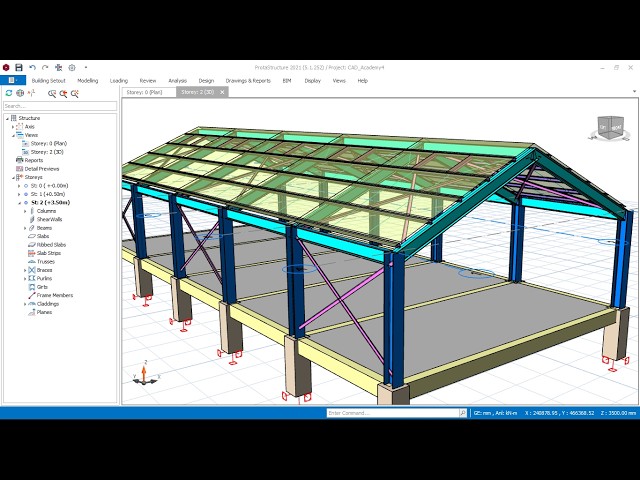The image size is (640, 480).
Task: Focus the structure tree Search field
Action: click(x=60, y=106)
